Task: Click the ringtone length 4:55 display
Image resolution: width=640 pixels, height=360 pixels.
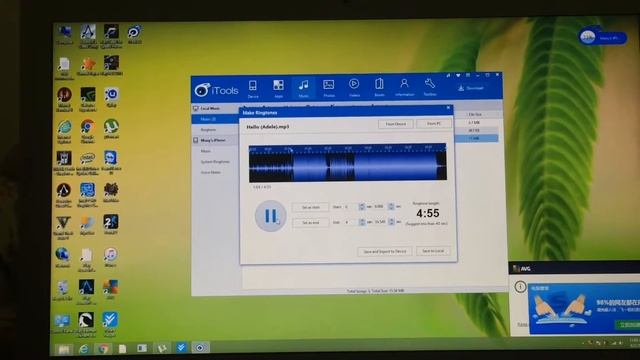Action: tap(428, 213)
